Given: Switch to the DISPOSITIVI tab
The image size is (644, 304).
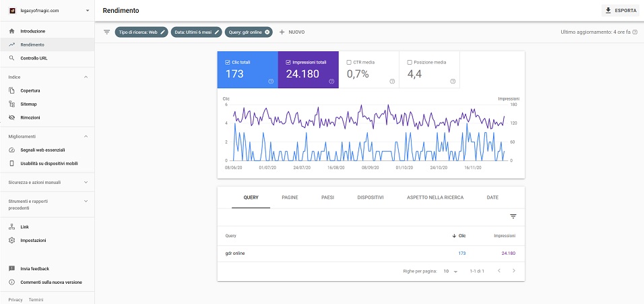Looking at the screenshot, I should [x=371, y=197].
